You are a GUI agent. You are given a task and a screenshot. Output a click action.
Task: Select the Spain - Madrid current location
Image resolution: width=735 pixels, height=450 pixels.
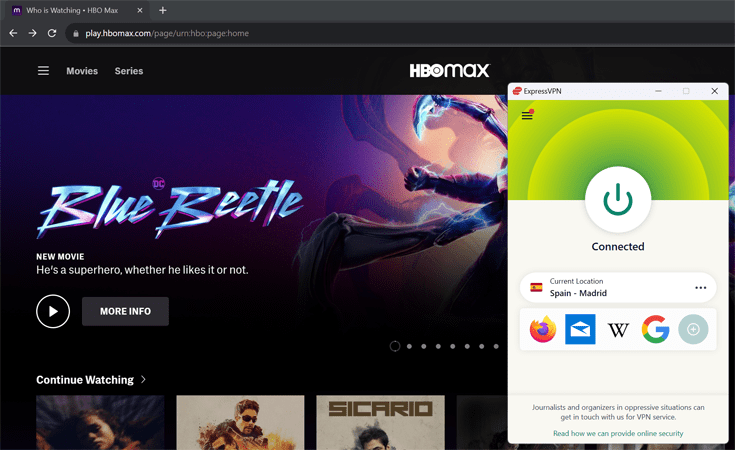coord(618,287)
